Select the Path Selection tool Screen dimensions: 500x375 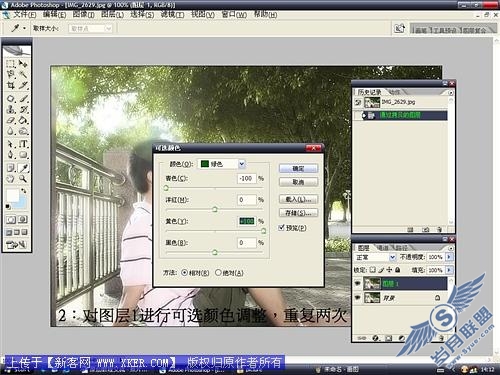11,144
